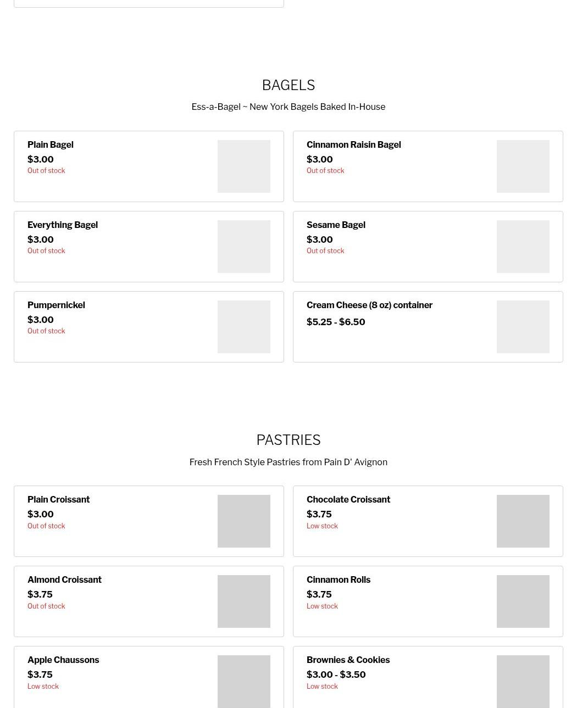
Task: Open Cream Cheese (8 oz) container item
Action: click(x=369, y=305)
